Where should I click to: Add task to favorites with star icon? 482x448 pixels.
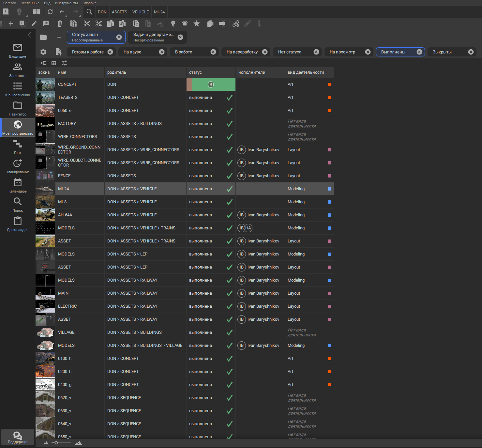click(x=197, y=23)
